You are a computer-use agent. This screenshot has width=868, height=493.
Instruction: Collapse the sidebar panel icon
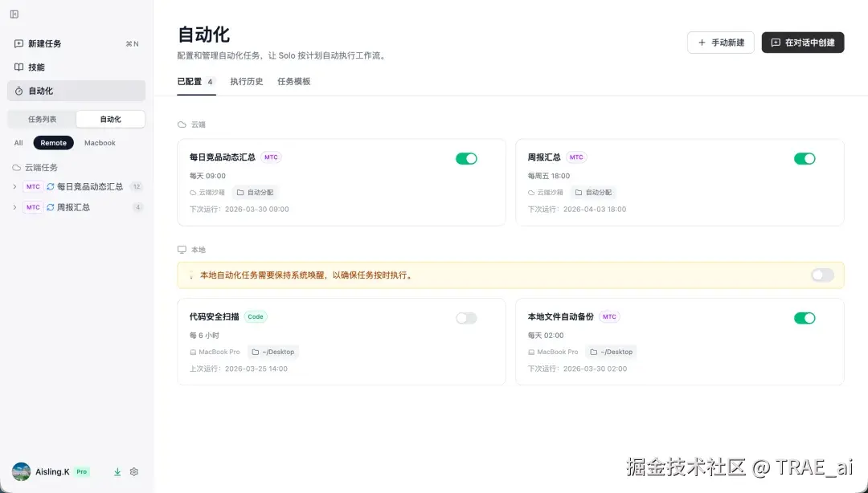[14, 14]
